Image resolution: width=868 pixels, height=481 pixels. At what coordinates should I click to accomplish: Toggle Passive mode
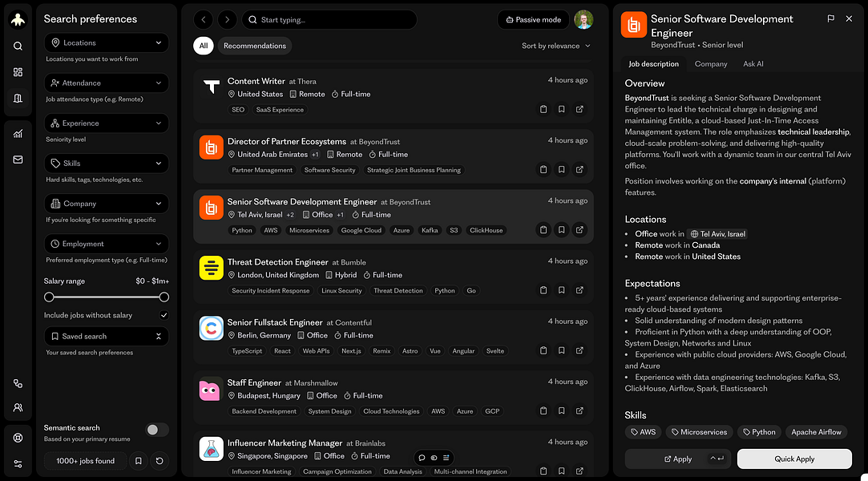coord(534,20)
